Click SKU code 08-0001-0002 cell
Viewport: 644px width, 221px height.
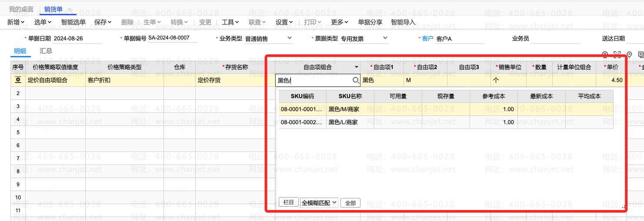[x=302, y=122]
